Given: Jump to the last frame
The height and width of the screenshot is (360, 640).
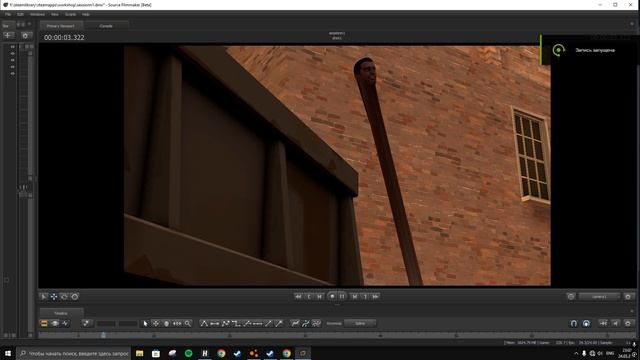Looking at the screenshot, I should pyautogui.click(x=376, y=296).
